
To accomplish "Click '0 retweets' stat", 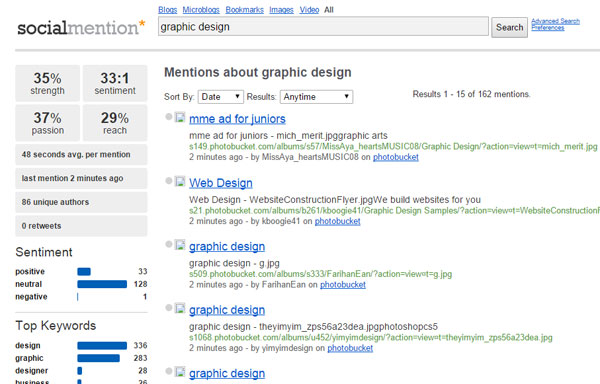I will tap(81, 226).
